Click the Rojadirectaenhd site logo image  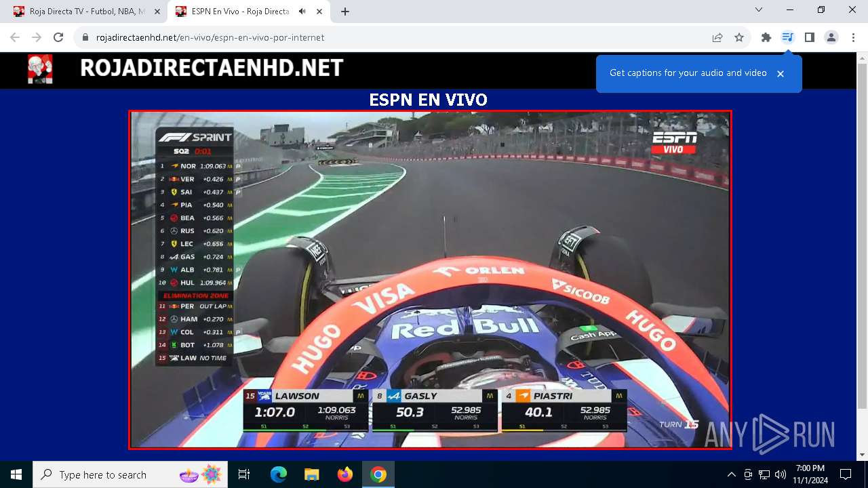(x=40, y=69)
